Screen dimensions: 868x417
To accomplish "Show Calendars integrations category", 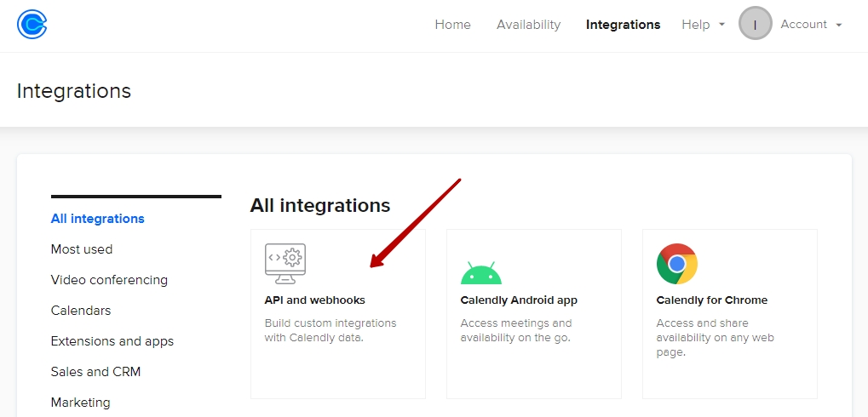I will click(81, 311).
